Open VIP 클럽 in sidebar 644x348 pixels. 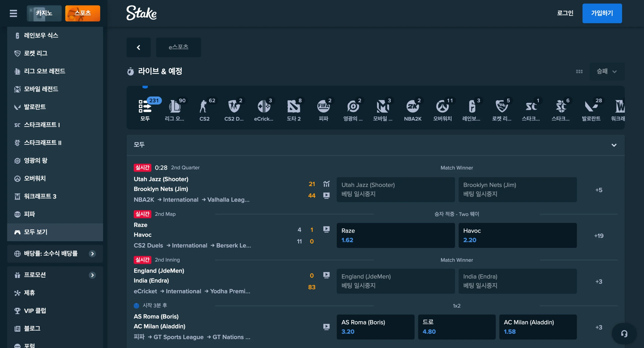55,311
